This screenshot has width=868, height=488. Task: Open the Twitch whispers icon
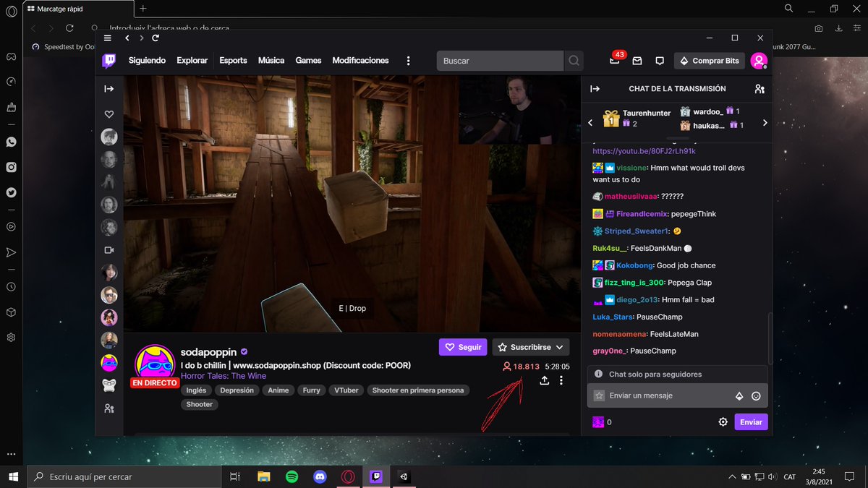660,61
